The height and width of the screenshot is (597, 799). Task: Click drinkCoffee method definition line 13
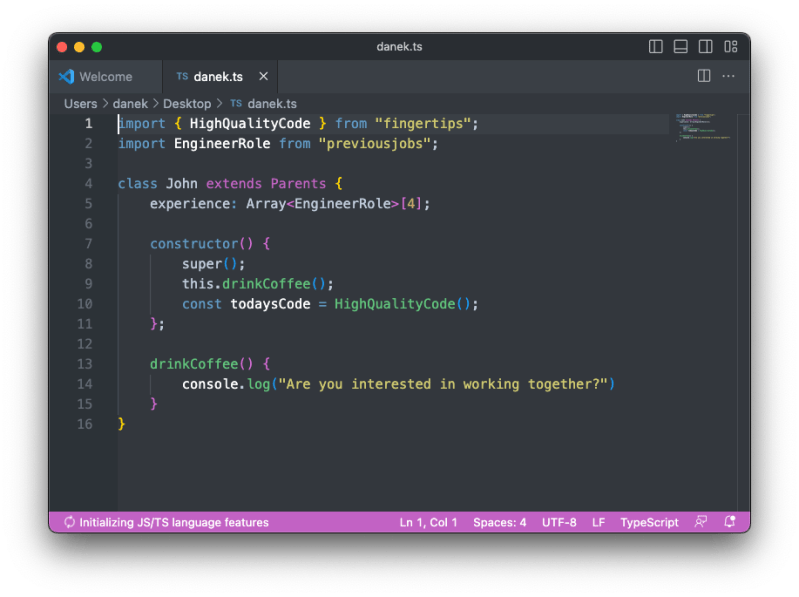194,364
